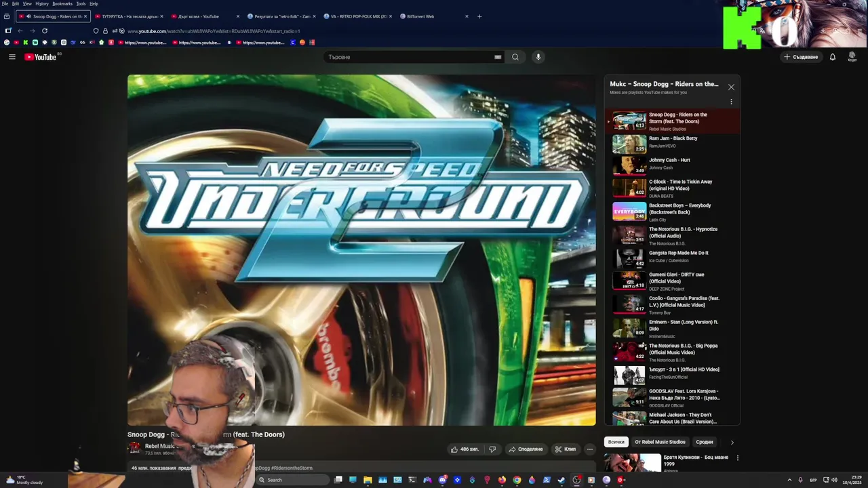Screen dimensions: 868x488
Task: Select Eminem - Stan (Long Version)
Action: (x=671, y=328)
